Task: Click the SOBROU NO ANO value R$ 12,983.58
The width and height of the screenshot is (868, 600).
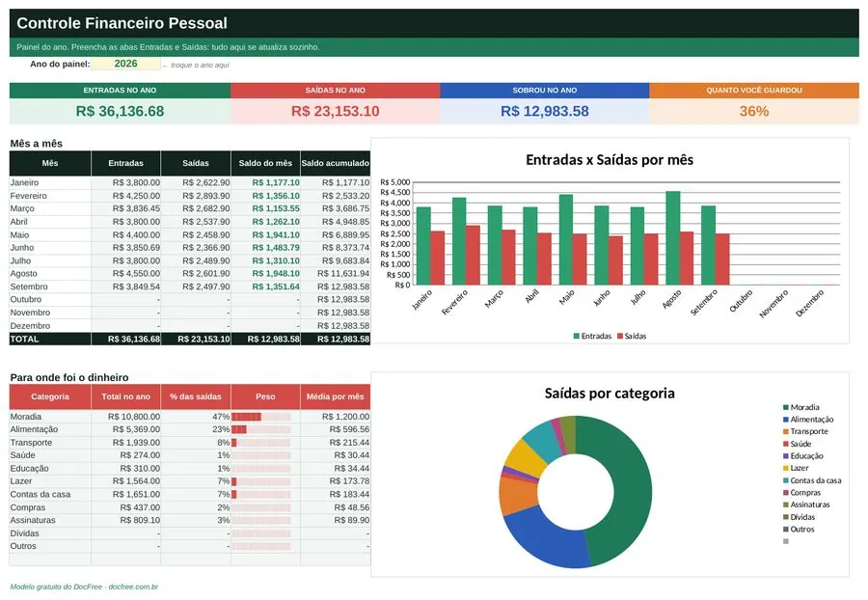Action: pos(545,111)
